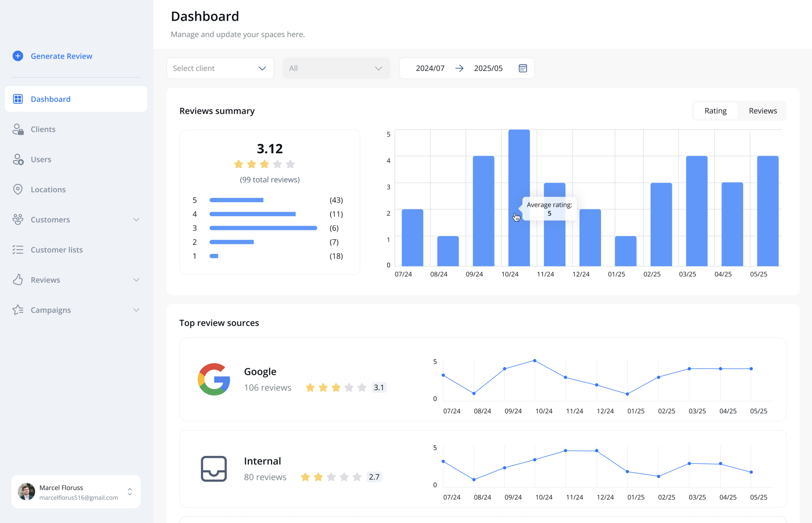This screenshot has height=523, width=812.
Task: Click Marcel Floruss profile avatar
Action: [x=26, y=492]
